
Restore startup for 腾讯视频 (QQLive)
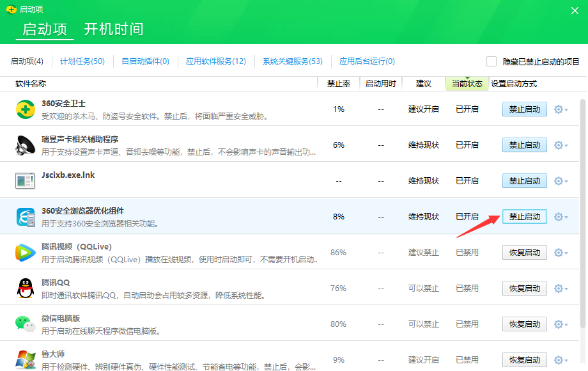coord(524,252)
